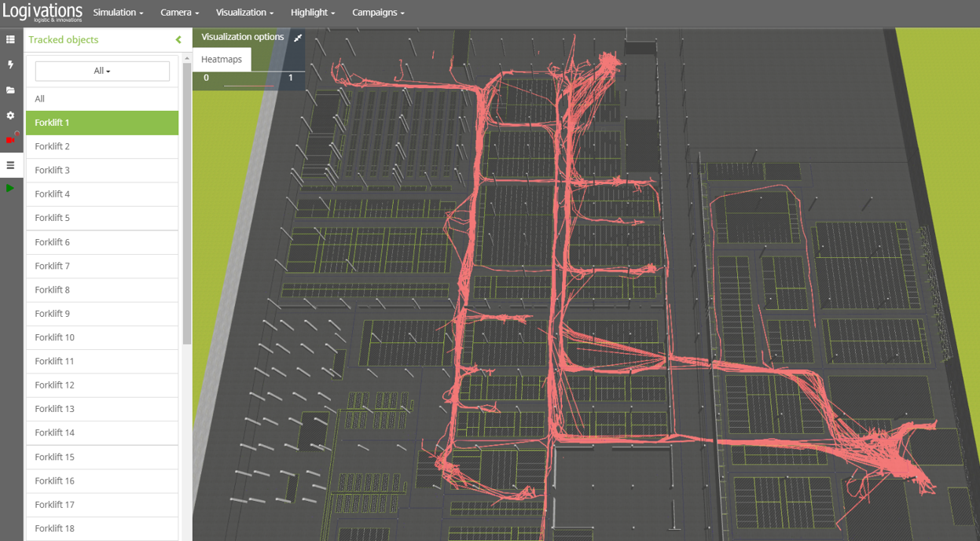
Task: Select 'Forklift 4' in tracked objects
Action: click(102, 194)
